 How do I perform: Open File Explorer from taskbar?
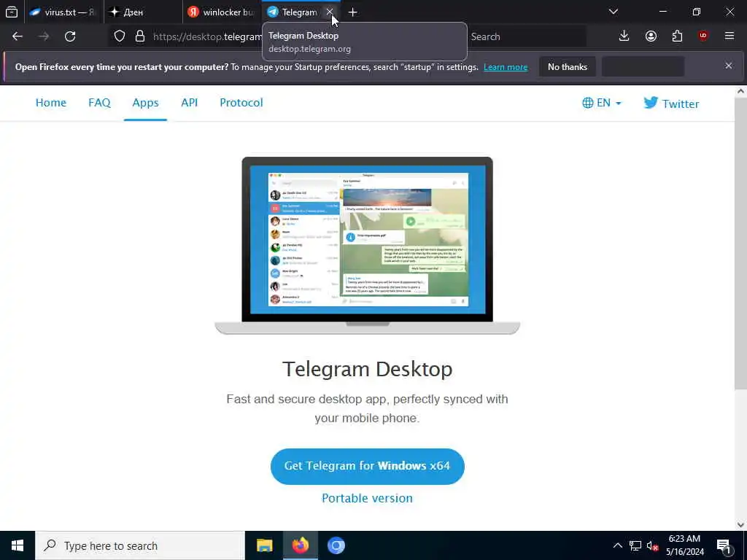tap(264, 545)
